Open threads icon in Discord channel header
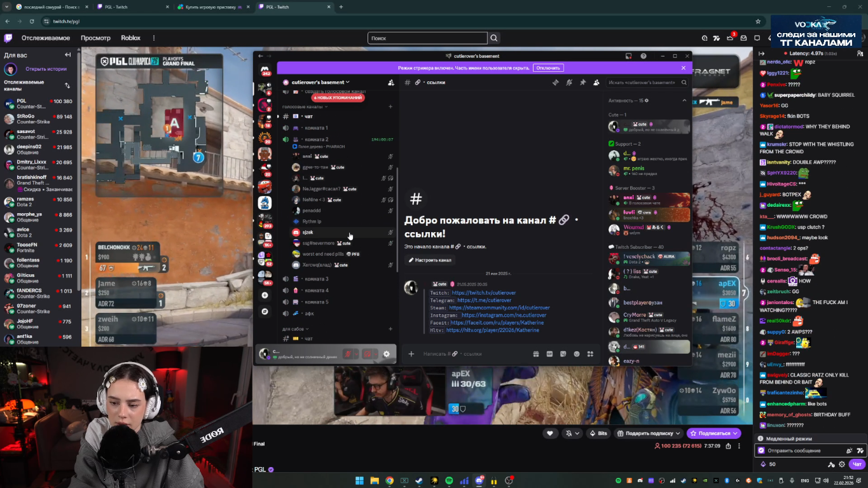Screen dimensions: 868x488 (555, 82)
